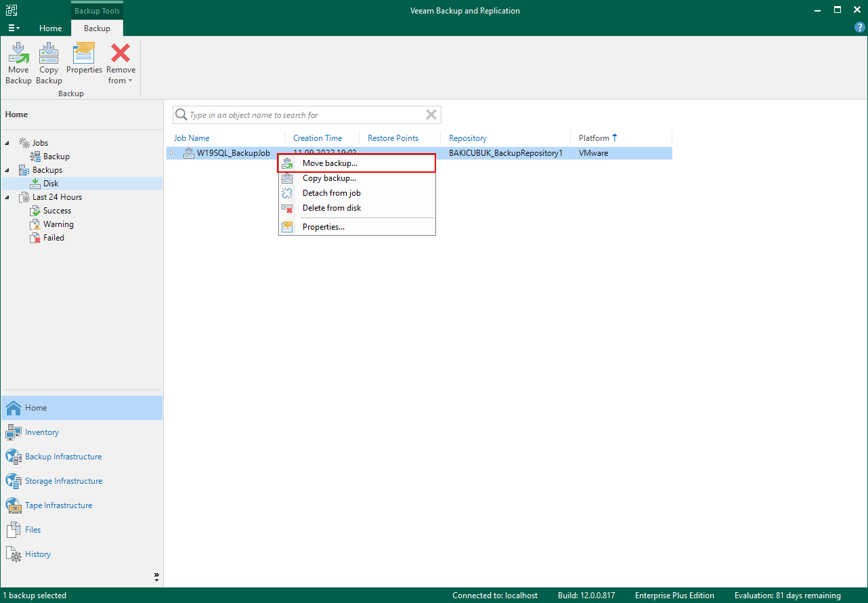
Task: Collapse the Jobs tree node
Action: point(7,143)
